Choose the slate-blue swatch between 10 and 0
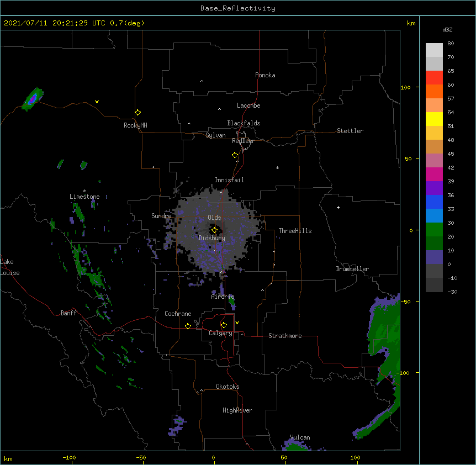The height and width of the screenshot is (465, 476). click(x=434, y=257)
